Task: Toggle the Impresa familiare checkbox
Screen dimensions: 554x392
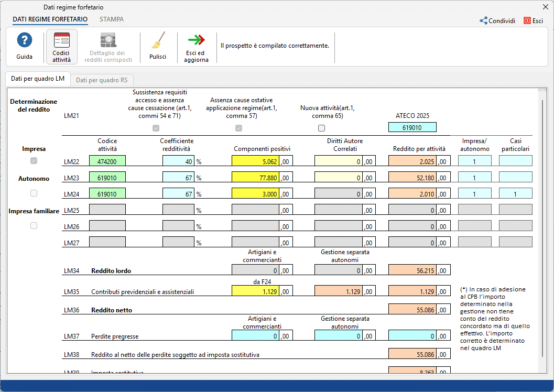Action: (x=34, y=225)
